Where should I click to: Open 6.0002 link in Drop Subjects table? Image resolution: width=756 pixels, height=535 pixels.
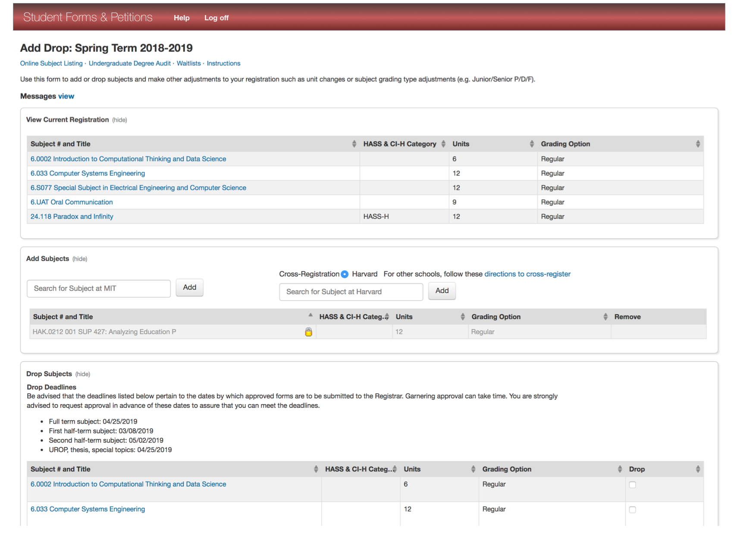[x=128, y=484]
